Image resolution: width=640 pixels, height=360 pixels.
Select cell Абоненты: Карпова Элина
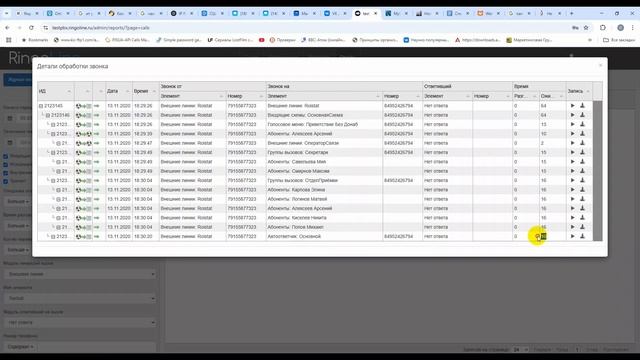pyautogui.click(x=324, y=190)
